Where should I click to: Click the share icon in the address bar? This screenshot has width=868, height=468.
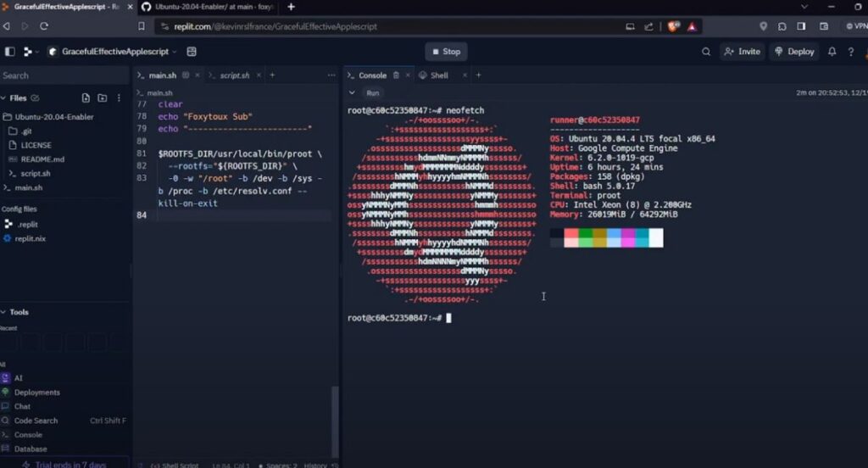648,26
